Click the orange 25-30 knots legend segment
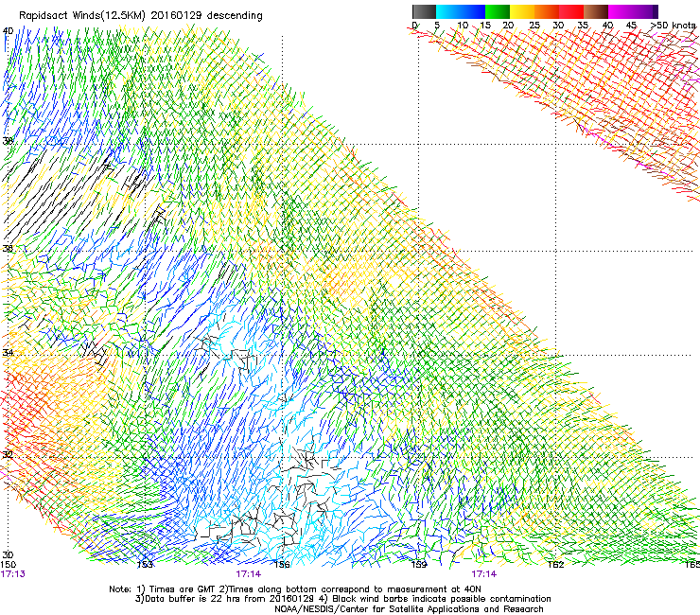This screenshot has width=700, height=615. pos(547,11)
